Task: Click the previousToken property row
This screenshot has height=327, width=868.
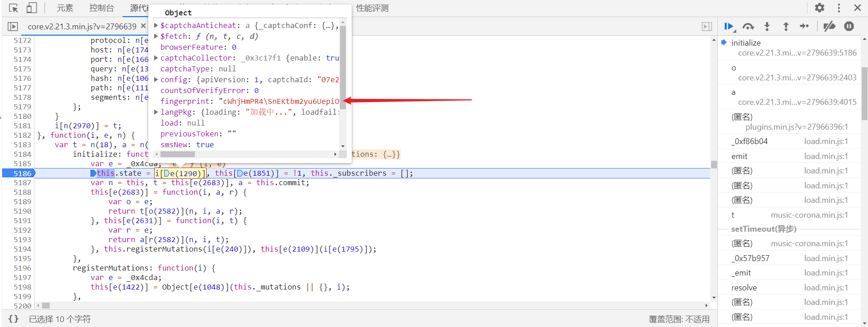Action: click(x=198, y=134)
